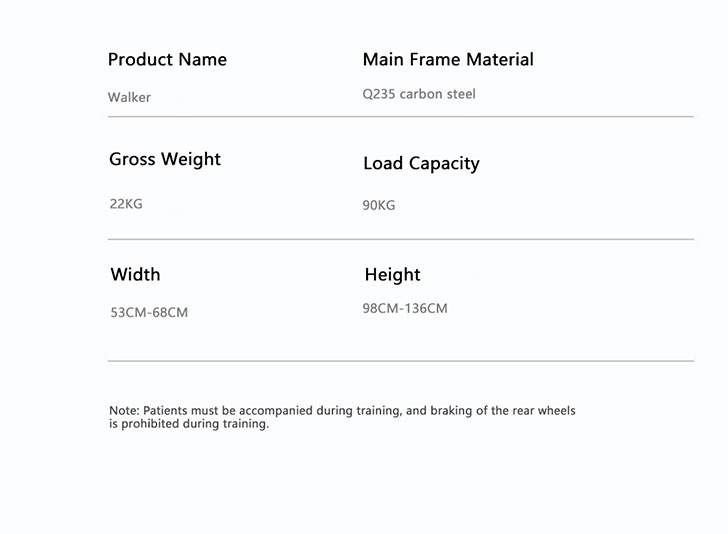This screenshot has height=534, width=728.
Task: Click the Height heading
Action: 392,275
